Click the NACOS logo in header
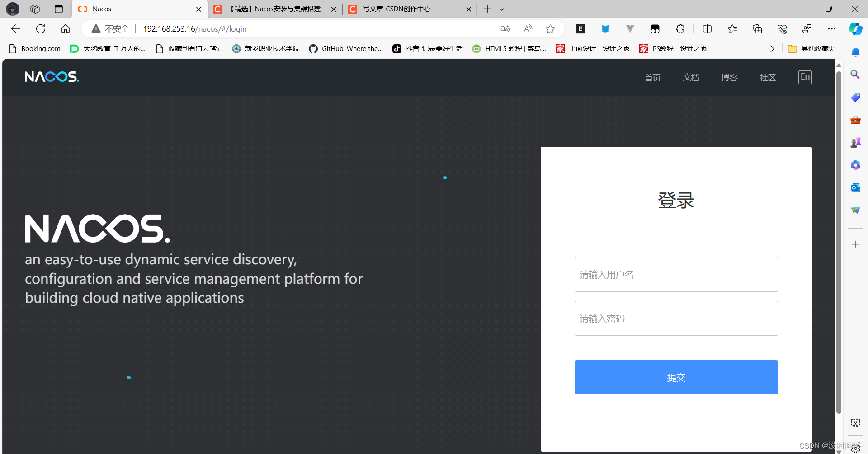This screenshot has width=868, height=454. 52,77
